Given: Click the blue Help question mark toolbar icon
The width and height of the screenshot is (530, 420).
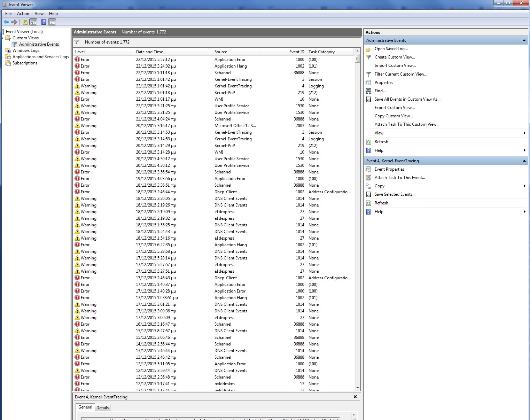Looking at the screenshot, I should 44,22.
